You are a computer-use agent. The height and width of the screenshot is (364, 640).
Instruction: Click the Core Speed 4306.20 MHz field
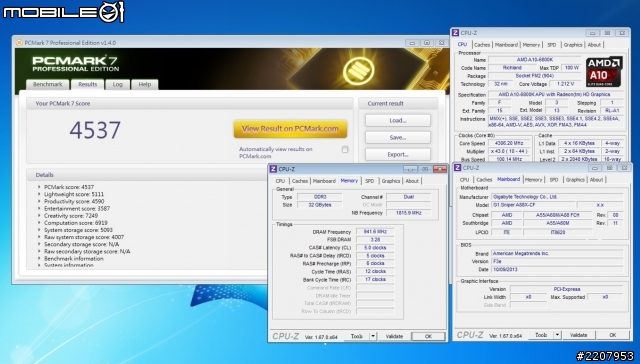[508, 144]
